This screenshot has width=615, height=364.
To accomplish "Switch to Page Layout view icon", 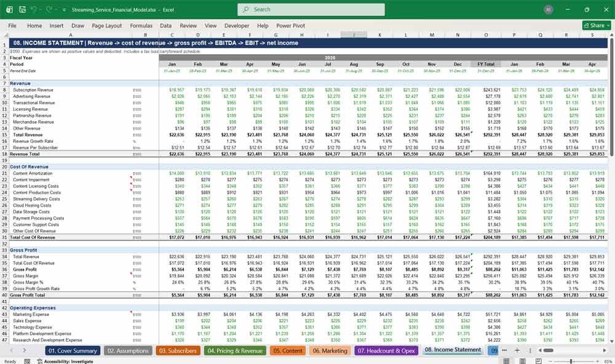I will pos(522,362).
